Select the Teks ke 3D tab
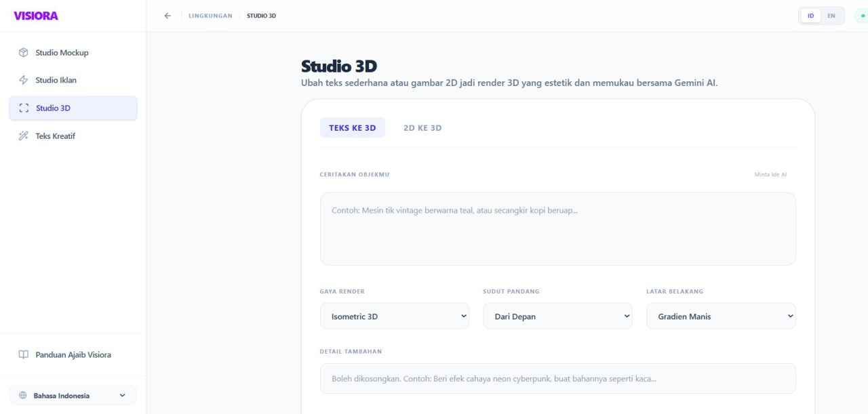 (x=353, y=127)
